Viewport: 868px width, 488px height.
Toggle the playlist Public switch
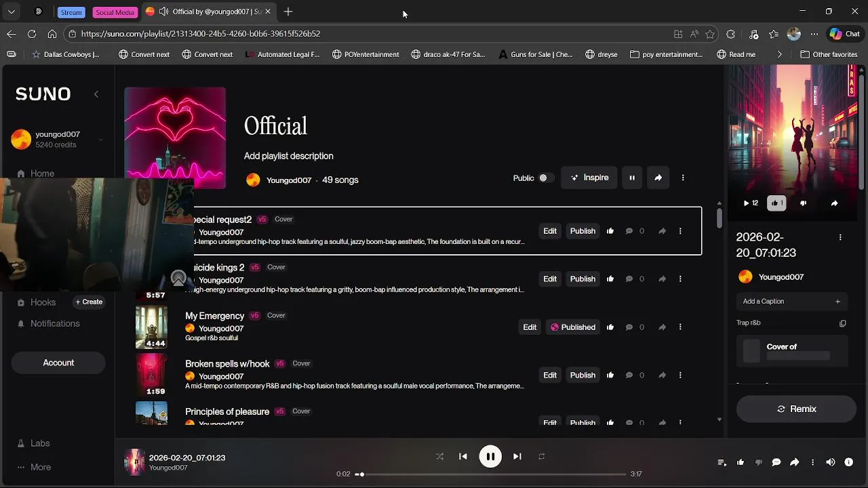coord(546,178)
